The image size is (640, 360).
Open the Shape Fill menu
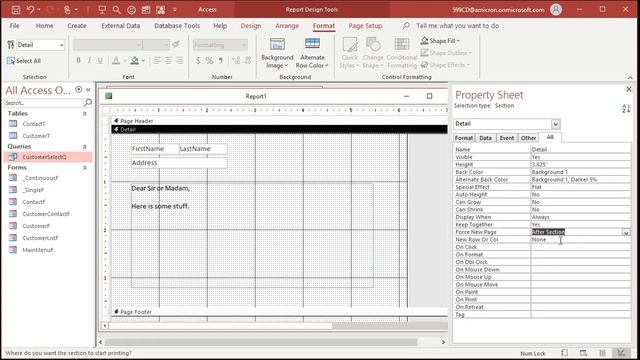point(440,41)
